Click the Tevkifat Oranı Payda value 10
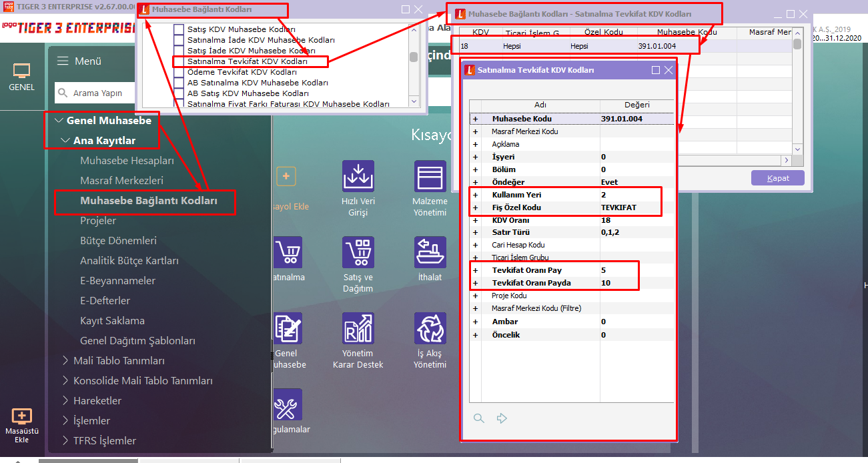Viewport: 868px width, 463px height. pos(605,283)
